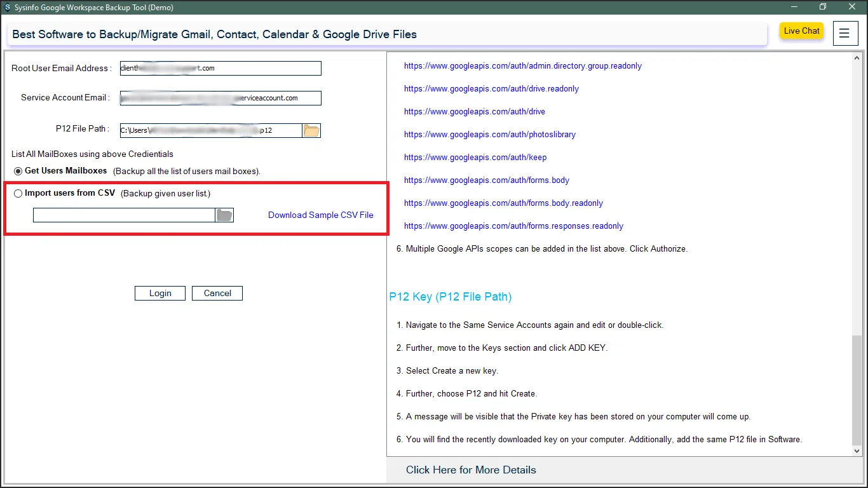Click the 'move to the Keys section' step
Viewport: 868px width, 488px height.
pyautogui.click(x=502, y=348)
